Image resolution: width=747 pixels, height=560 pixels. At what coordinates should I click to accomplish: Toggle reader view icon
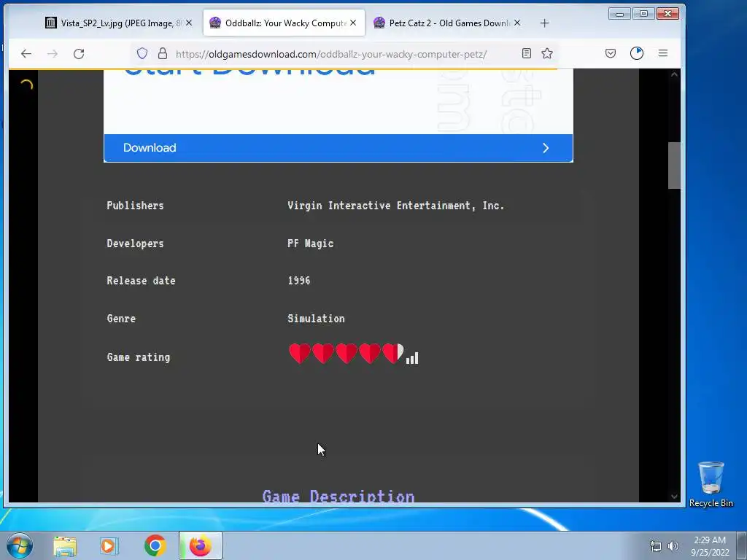coord(527,53)
